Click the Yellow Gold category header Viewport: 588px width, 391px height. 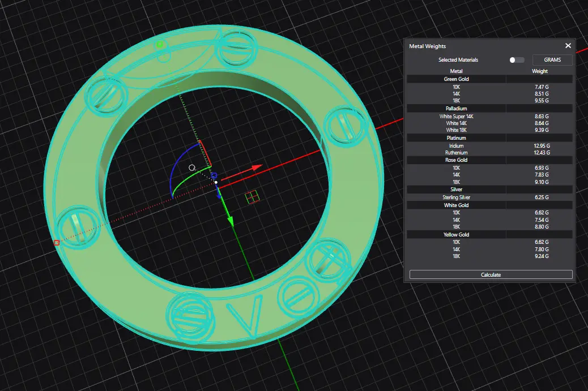pyautogui.click(x=456, y=234)
